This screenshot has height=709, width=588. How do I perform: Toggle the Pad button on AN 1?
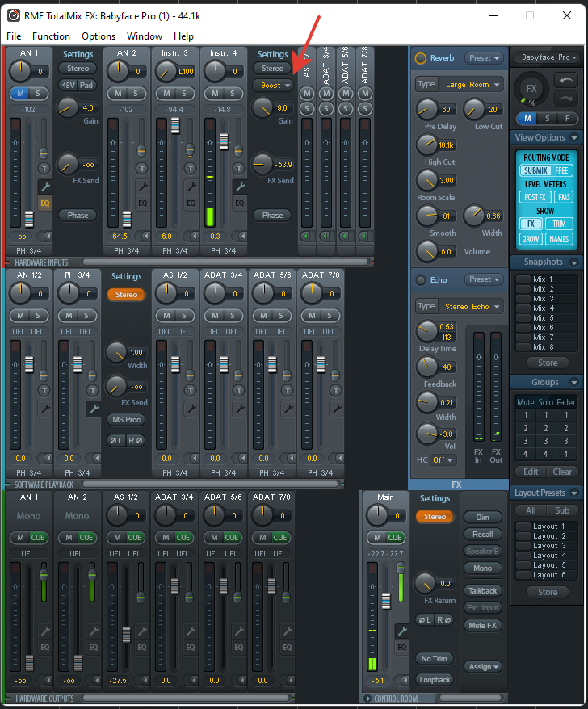[86, 85]
